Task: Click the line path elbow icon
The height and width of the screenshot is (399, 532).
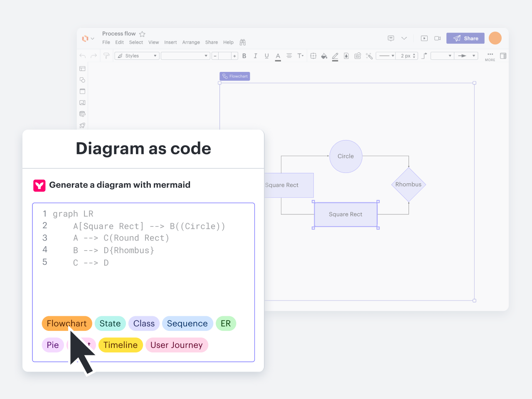Action: [x=424, y=56]
